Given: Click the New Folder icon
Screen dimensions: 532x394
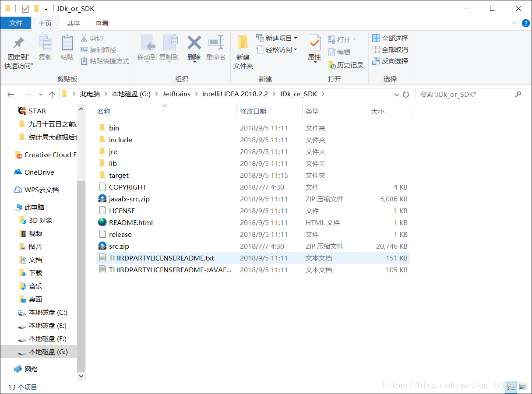Looking at the screenshot, I should tap(243, 43).
